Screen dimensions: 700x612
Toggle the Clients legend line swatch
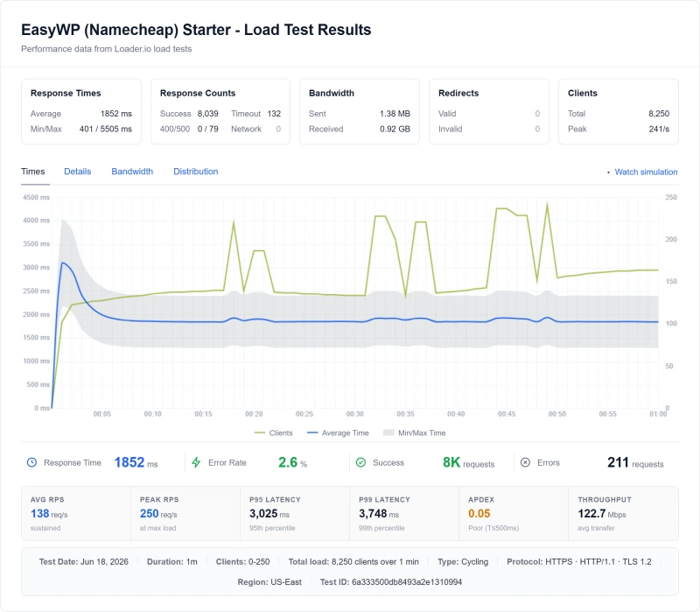coord(259,433)
